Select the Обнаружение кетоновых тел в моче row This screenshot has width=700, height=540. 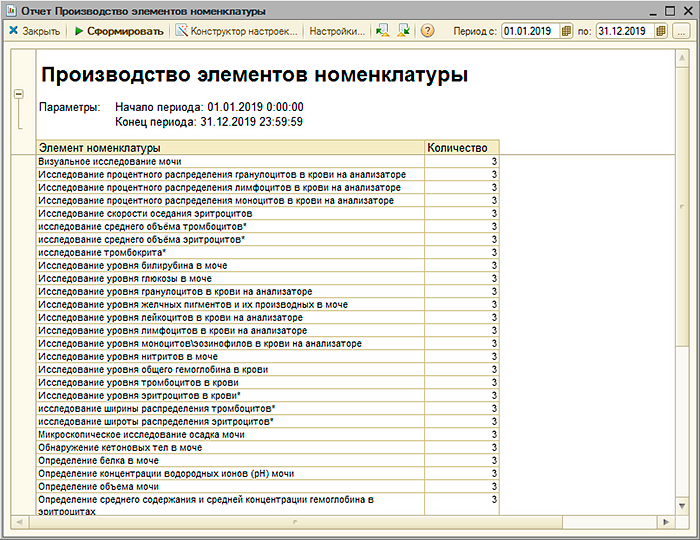point(230,447)
